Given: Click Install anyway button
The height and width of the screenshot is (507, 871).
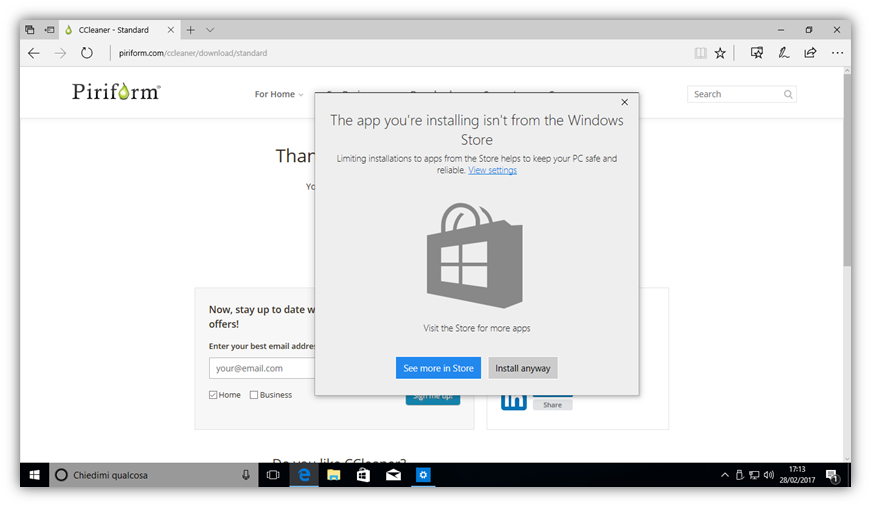Looking at the screenshot, I should (523, 368).
